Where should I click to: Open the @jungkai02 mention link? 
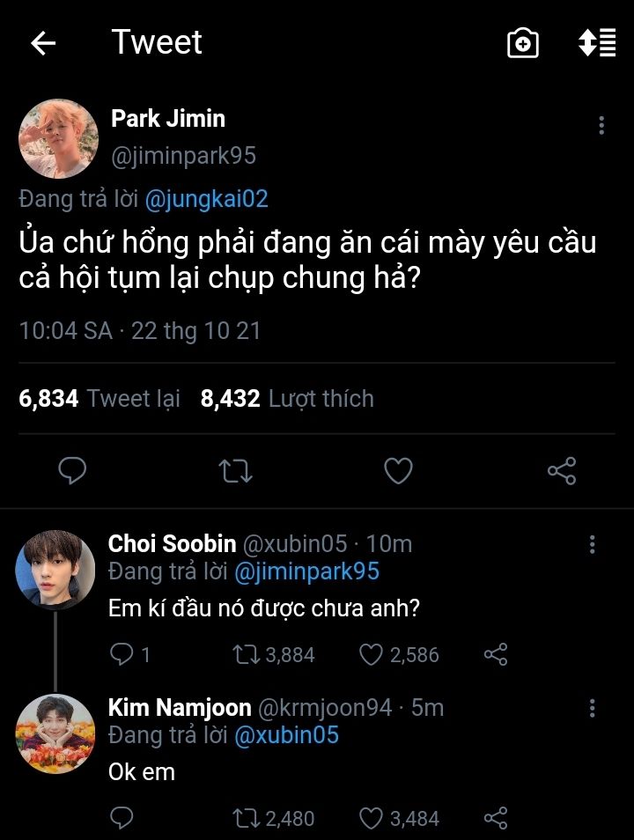pos(205,199)
